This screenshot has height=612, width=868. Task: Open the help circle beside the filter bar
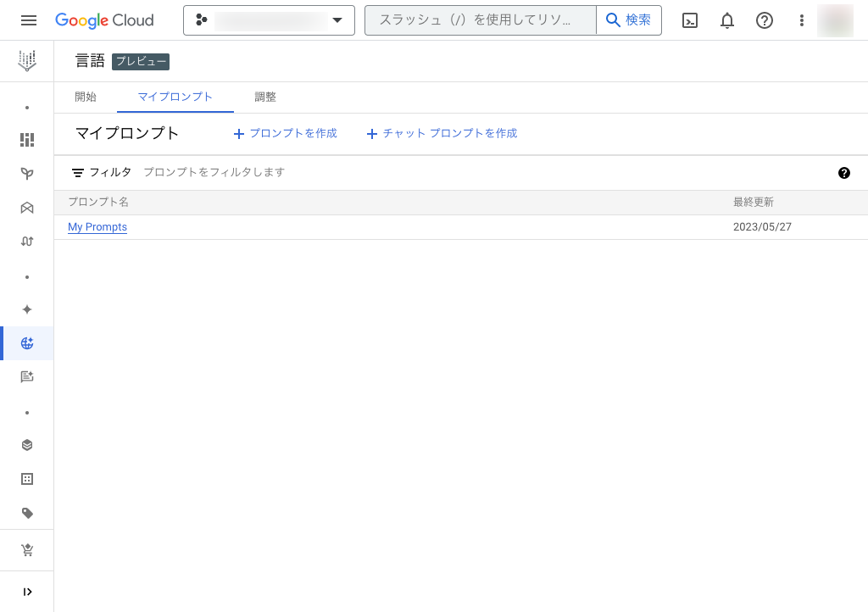844,173
